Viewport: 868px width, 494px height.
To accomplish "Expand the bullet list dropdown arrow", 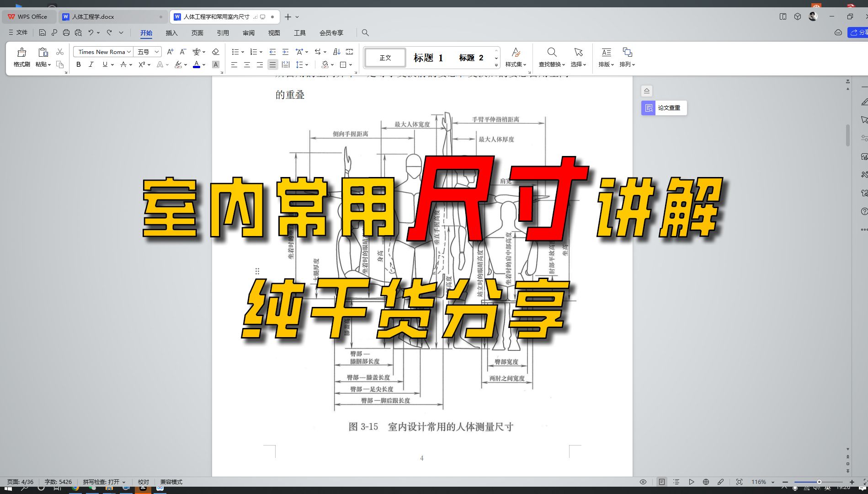I will [243, 52].
